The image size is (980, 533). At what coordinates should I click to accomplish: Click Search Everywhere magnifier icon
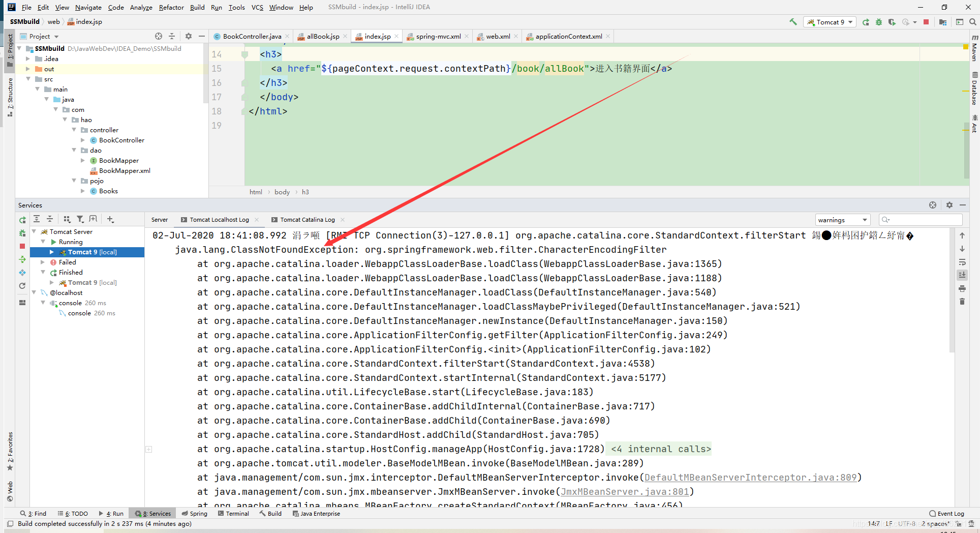click(972, 22)
